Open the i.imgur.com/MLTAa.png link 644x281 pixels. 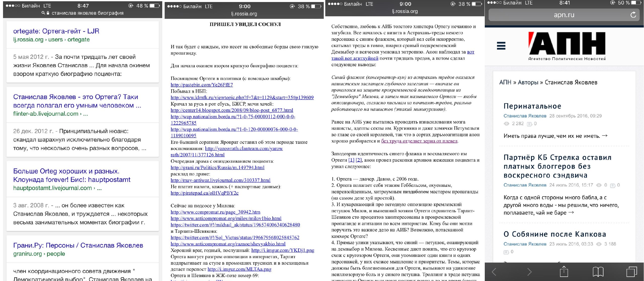click(x=239, y=269)
